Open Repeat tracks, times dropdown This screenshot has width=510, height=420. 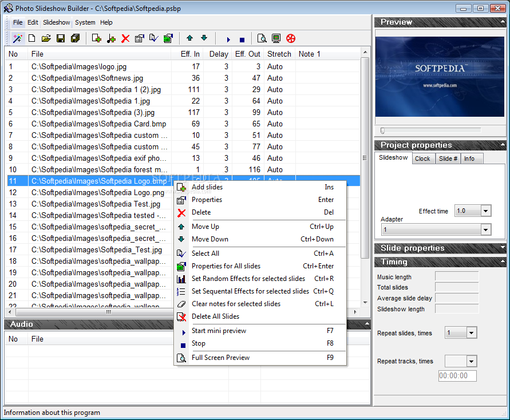point(472,361)
